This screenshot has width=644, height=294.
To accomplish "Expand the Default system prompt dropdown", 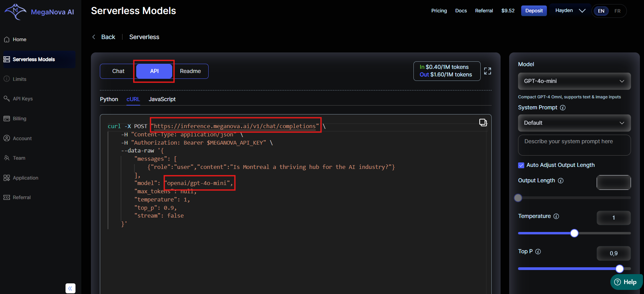I will click(574, 123).
